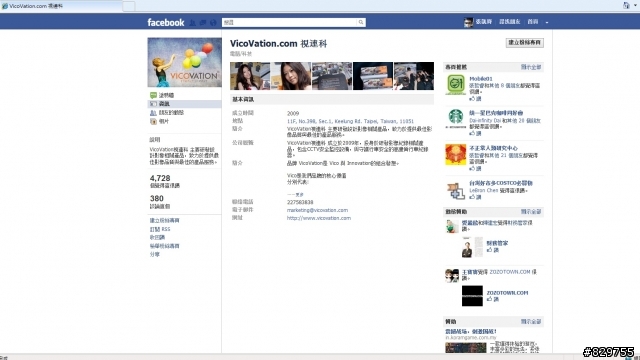This screenshot has width=640, height=360.
Task: Click the 380 talking-about count
Action: coord(157,199)
